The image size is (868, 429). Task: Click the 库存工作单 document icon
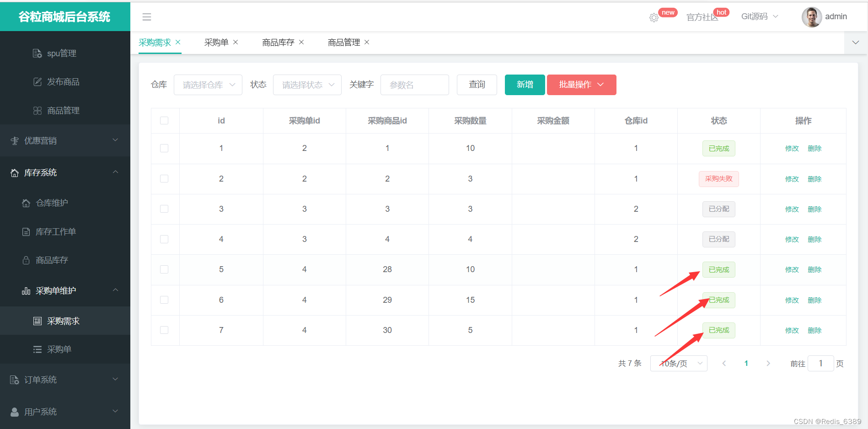point(26,232)
